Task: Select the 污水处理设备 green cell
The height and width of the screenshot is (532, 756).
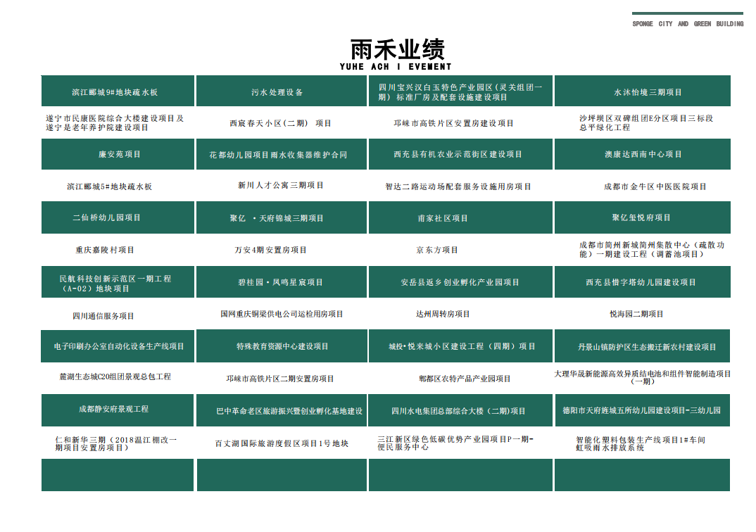Action: (281, 91)
